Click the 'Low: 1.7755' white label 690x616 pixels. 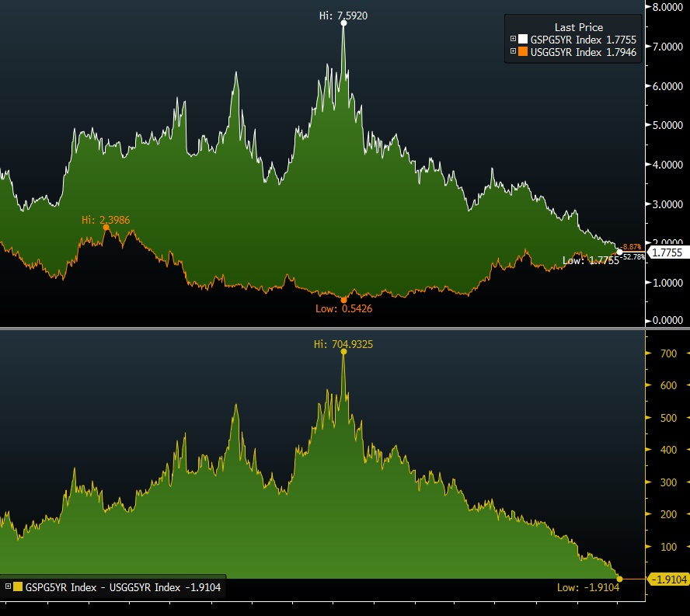pyautogui.click(x=591, y=260)
